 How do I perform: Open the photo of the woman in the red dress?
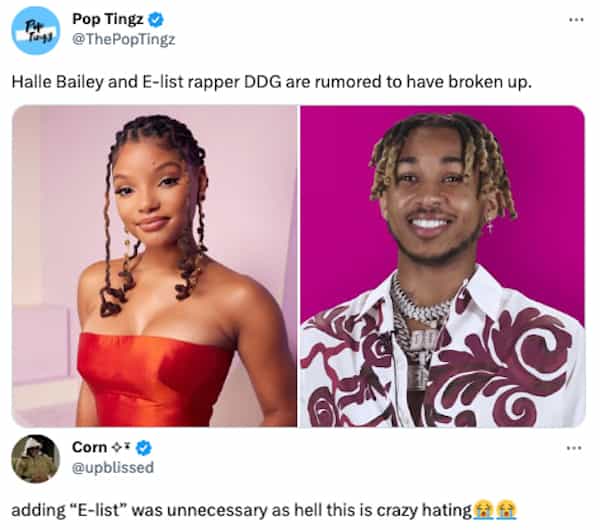(x=154, y=266)
